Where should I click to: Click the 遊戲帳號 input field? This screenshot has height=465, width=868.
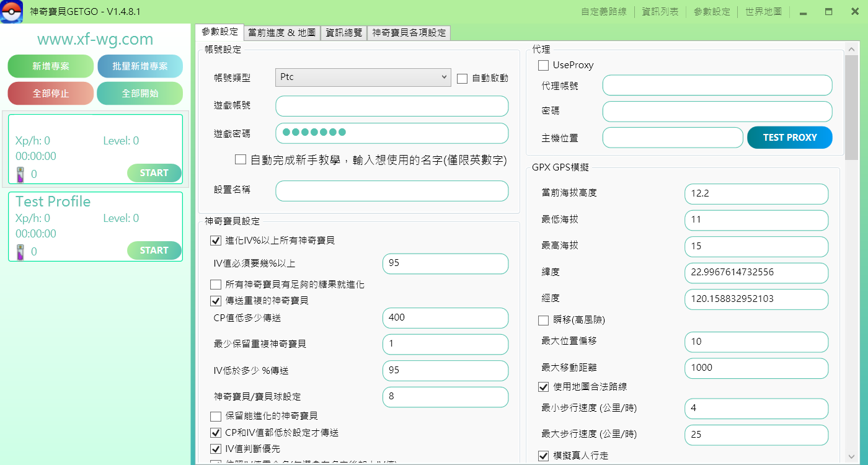(x=392, y=106)
